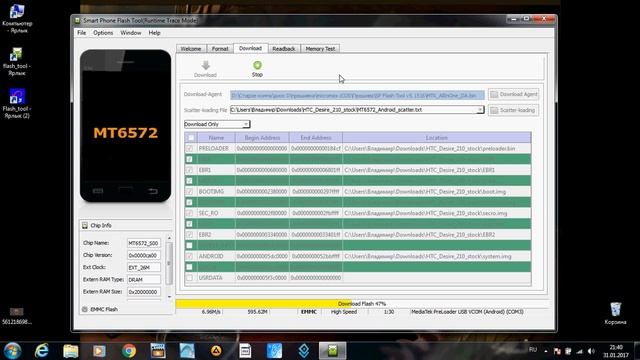Expand the Scatter-loading File path dropdown arrow

tap(480, 110)
